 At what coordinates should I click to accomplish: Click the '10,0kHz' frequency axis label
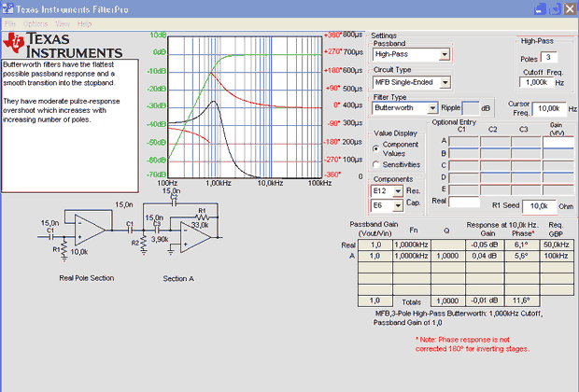tap(270, 183)
